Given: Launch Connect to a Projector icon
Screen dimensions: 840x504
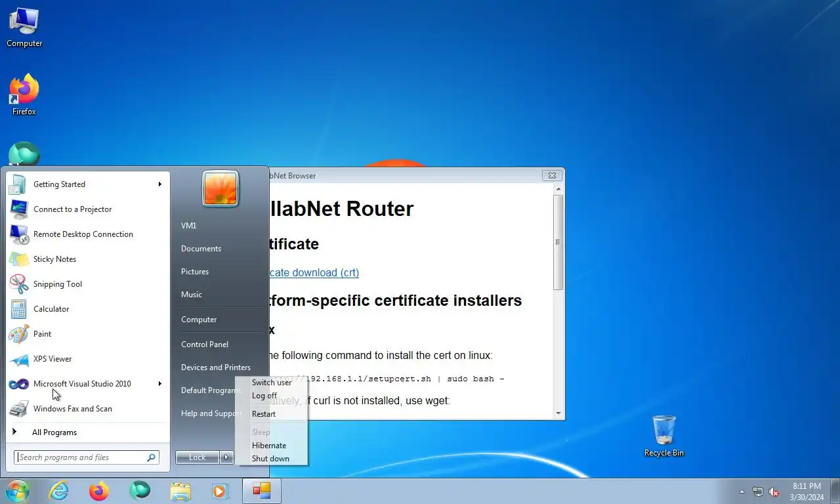Looking at the screenshot, I should pos(18,209).
